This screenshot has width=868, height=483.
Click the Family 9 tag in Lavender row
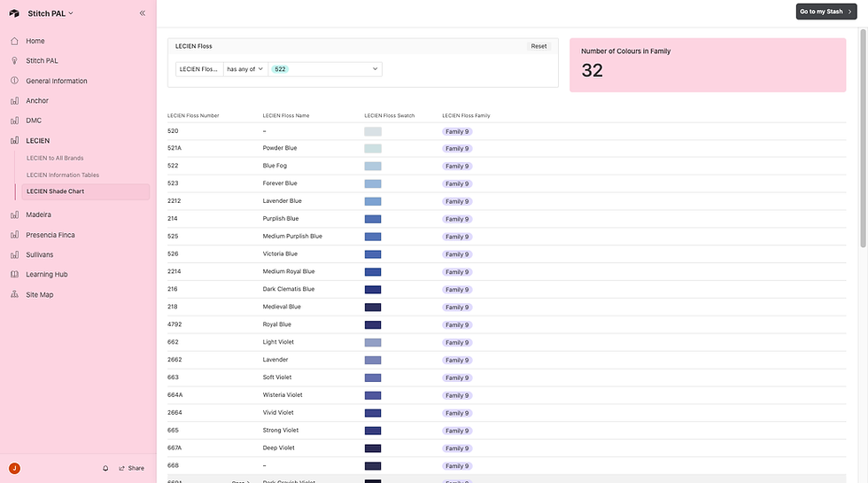point(457,361)
